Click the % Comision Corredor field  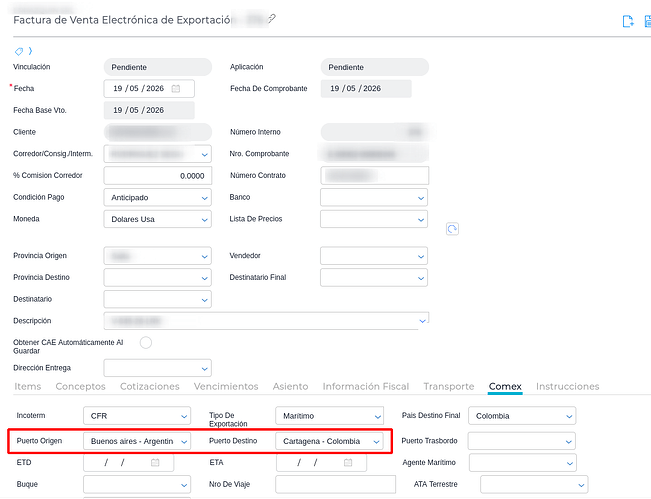click(157, 176)
